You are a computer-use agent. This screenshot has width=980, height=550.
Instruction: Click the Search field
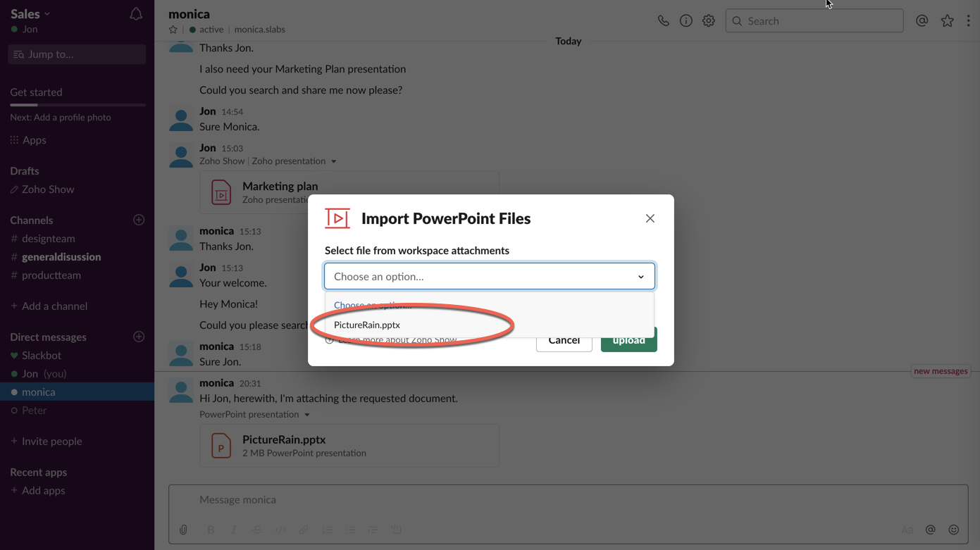pos(814,21)
